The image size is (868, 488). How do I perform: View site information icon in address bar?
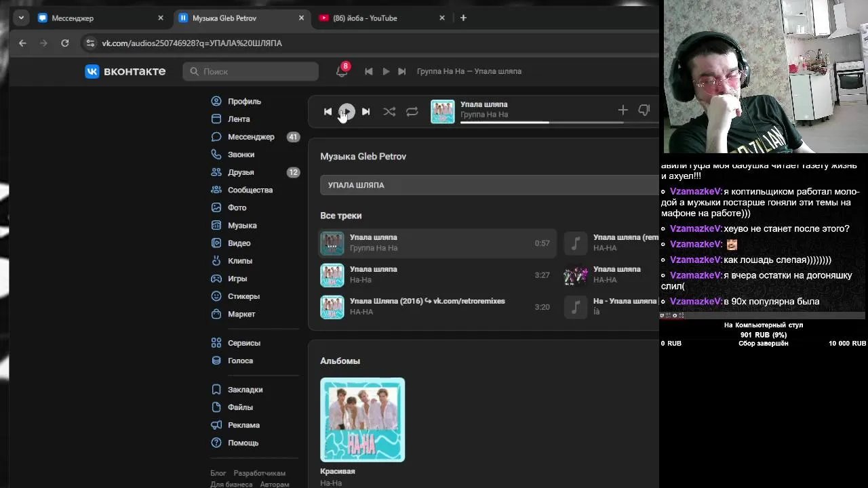(x=90, y=43)
